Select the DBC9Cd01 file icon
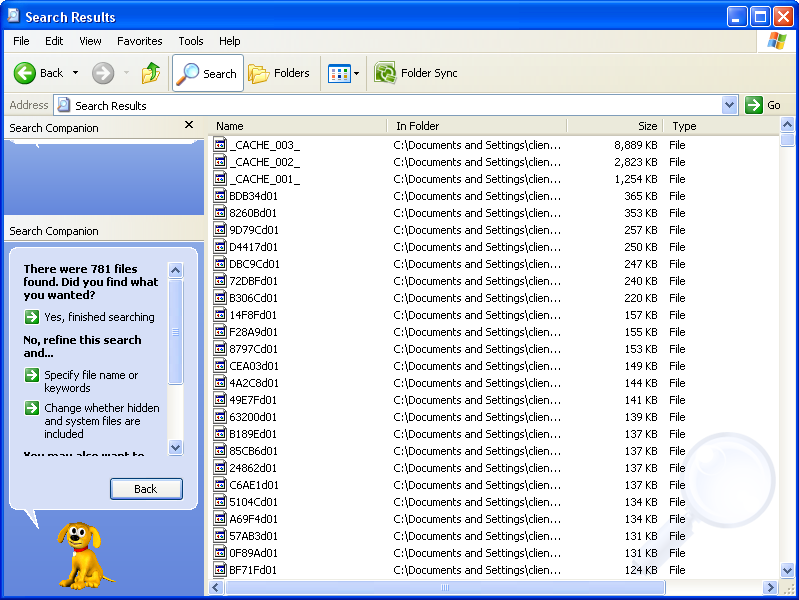 [x=220, y=264]
